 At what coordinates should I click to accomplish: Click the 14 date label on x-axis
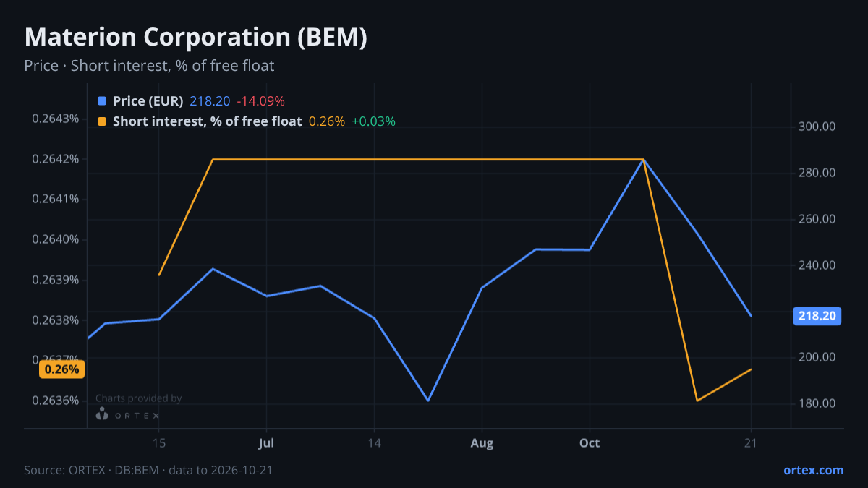pos(374,443)
